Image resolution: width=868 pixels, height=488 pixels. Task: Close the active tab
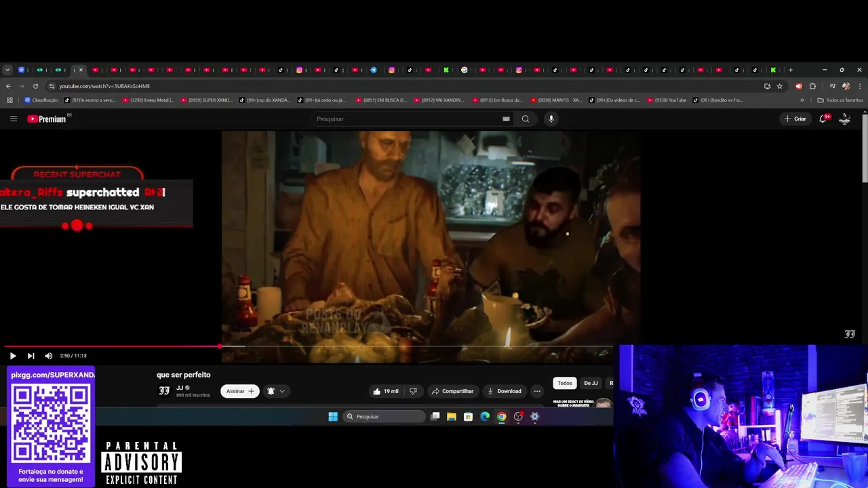click(81, 70)
